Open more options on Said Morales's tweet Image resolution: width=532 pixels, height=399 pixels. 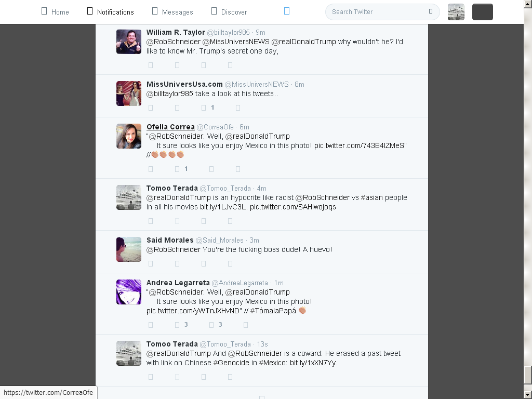tap(230, 263)
